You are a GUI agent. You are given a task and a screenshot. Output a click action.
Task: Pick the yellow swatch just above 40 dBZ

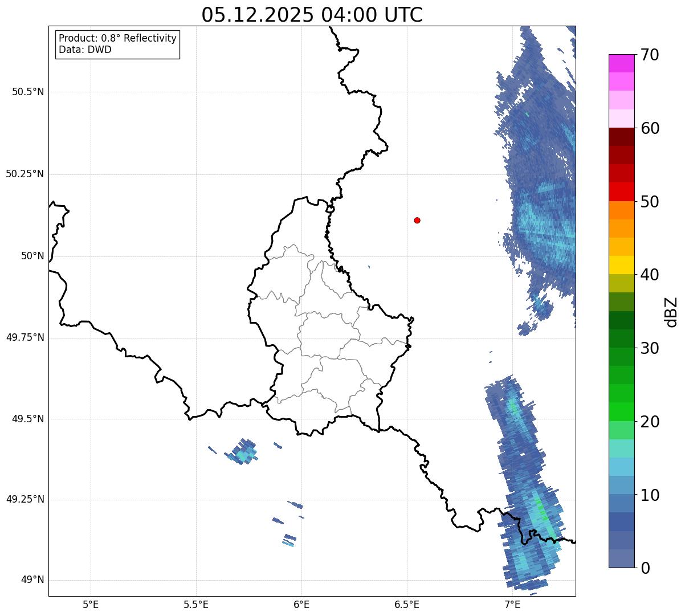622,265
